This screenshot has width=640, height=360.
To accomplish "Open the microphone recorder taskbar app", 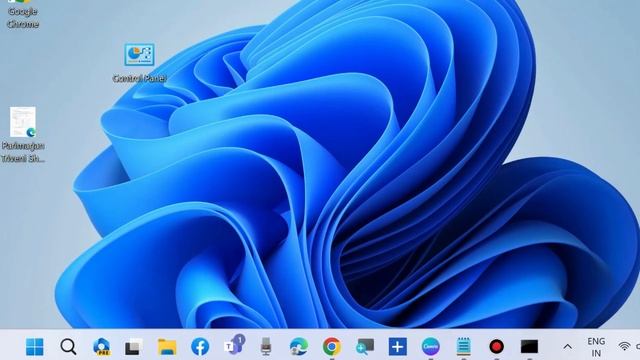I will [266, 347].
